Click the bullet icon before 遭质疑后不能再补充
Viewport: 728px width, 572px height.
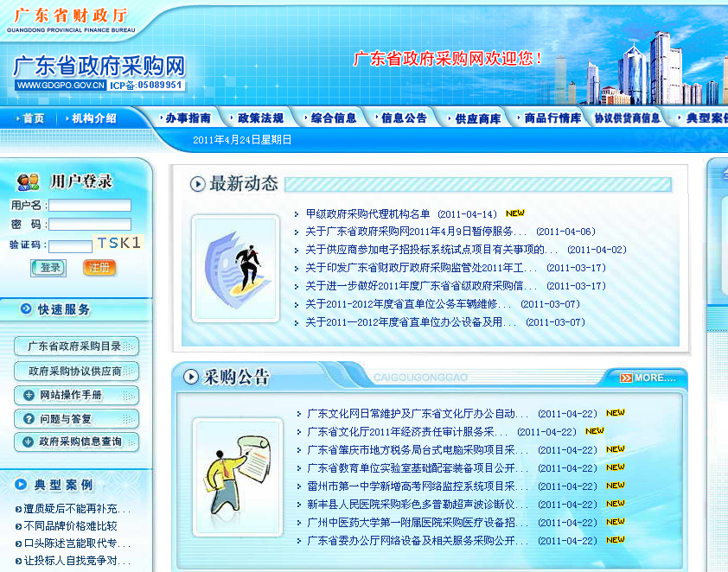click(18, 510)
